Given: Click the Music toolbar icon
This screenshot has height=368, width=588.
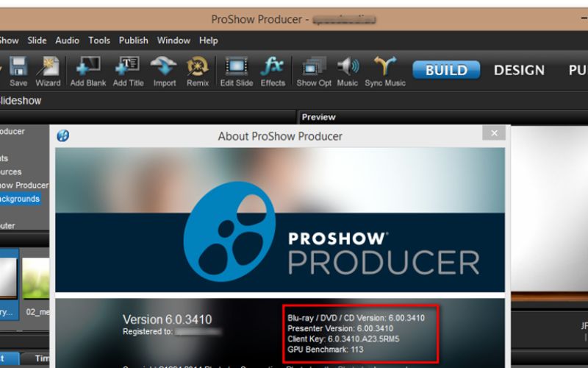Looking at the screenshot, I should point(348,71).
